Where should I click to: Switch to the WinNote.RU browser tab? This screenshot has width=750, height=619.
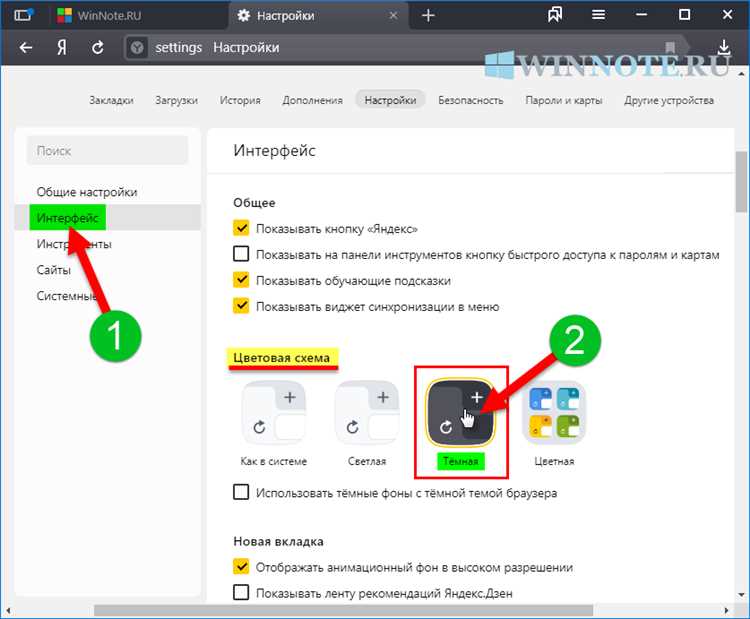[x=140, y=15]
